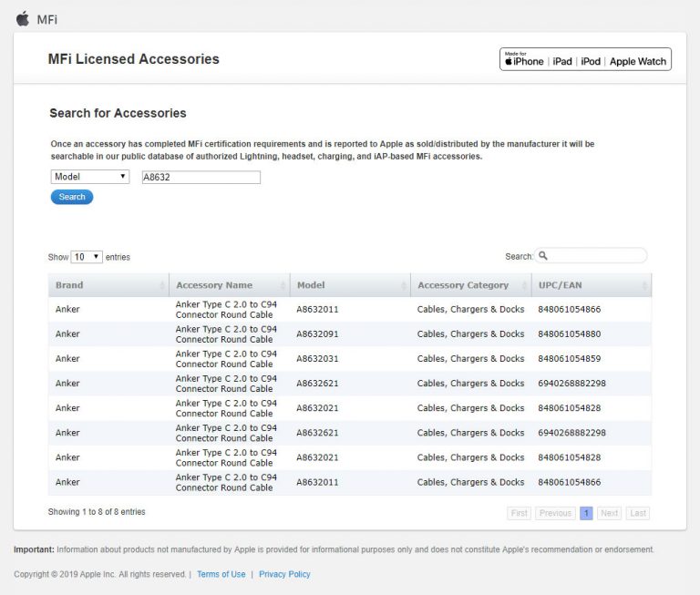The width and height of the screenshot is (700, 595).
Task: Click the Apple logo in header
Action: coord(23,18)
